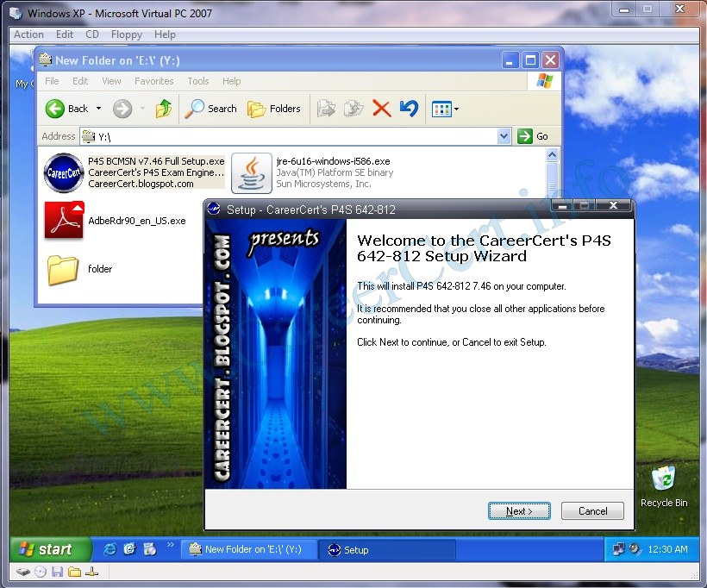Click the Virtual PC hard disk status icon
The image size is (707, 588).
23,572
